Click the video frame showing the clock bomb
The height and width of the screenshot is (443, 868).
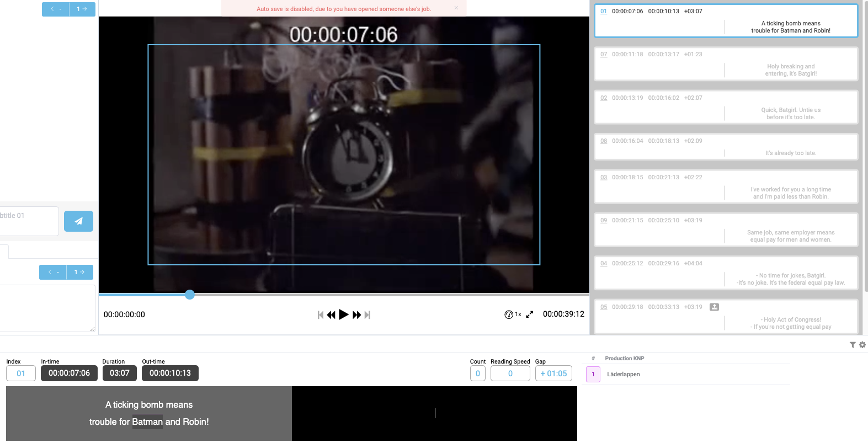[x=344, y=154]
